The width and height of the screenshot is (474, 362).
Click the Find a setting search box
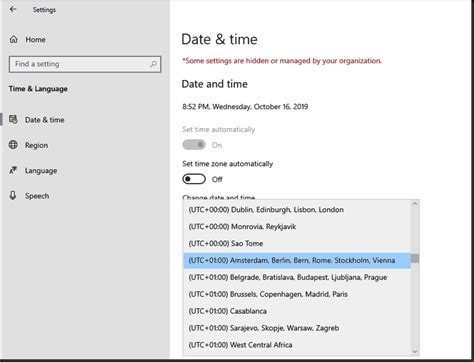pos(85,64)
